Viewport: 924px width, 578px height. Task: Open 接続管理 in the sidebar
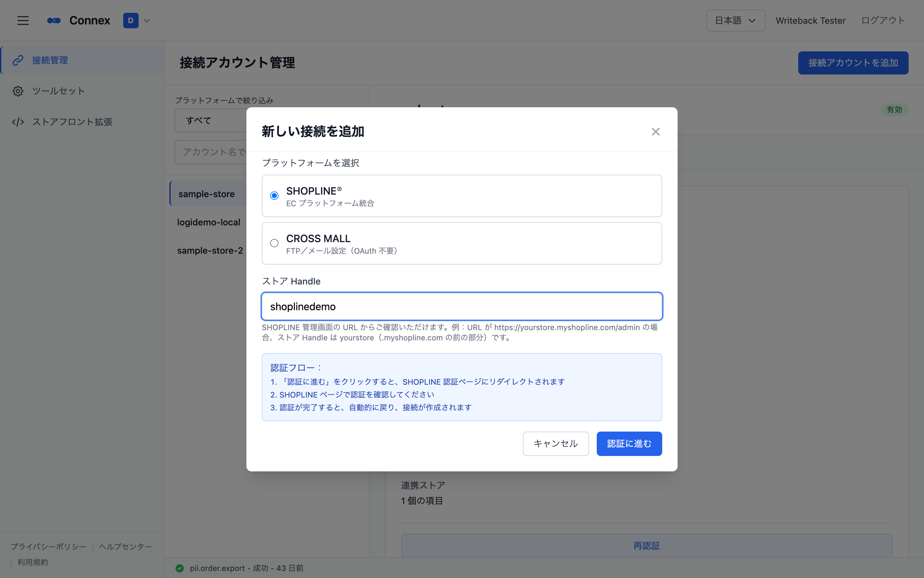point(82,60)
